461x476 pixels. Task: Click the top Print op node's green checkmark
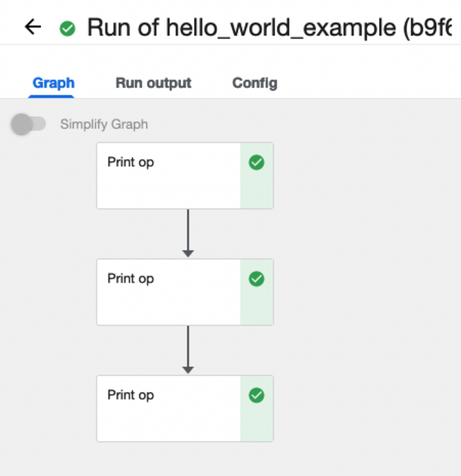[256, 163]
